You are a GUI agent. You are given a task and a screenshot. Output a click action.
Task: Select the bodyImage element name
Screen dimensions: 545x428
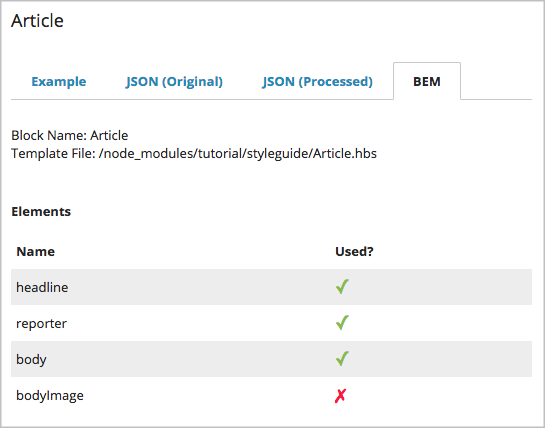(x=50, y=395)
